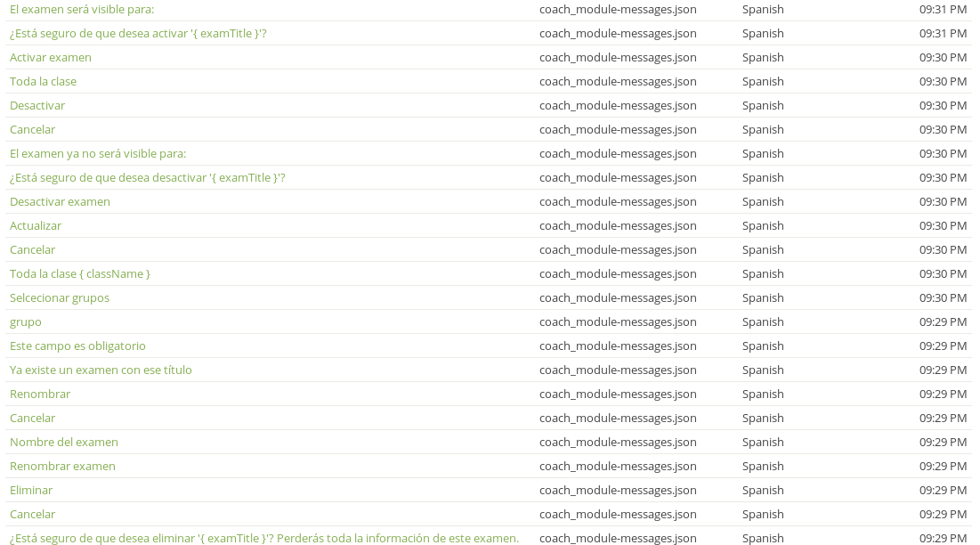Open 'El examen ya no será visible para:'
Image resolution: width=980 pixels, height=545 pixels.
tap(98, 154)
